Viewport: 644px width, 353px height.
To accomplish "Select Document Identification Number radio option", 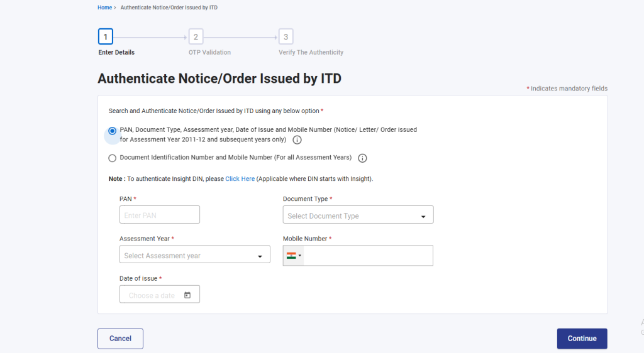I will [x=112, y=158].
